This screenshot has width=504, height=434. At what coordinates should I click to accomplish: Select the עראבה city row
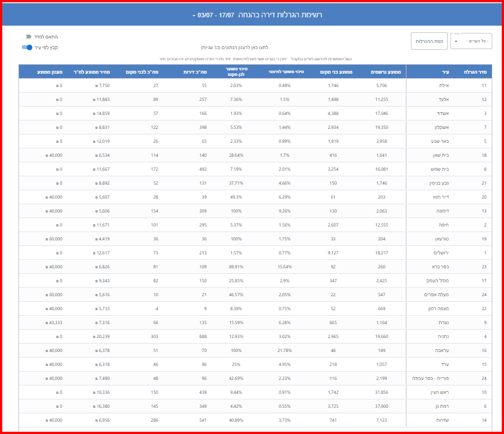255,350
